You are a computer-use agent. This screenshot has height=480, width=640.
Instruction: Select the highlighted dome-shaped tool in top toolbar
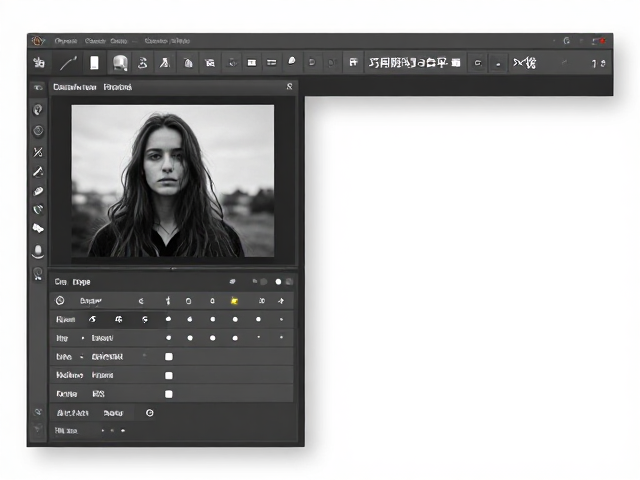tap(120, 63)
